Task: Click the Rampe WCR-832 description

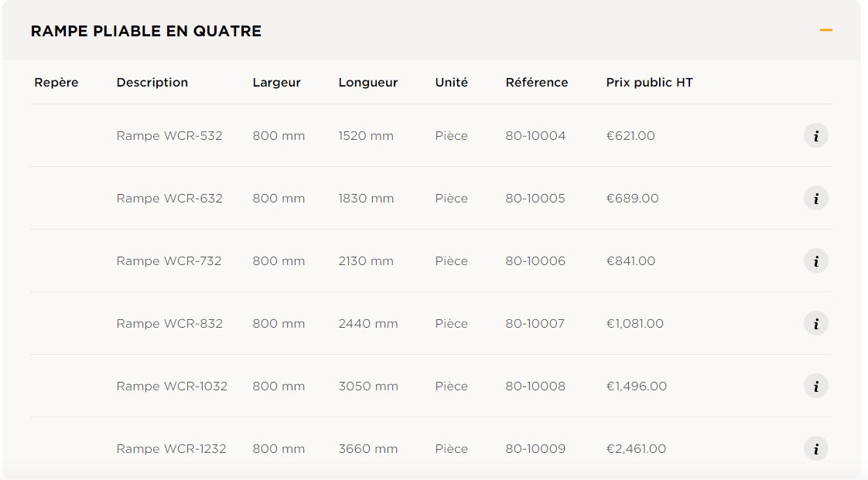Action: (169, 324)
